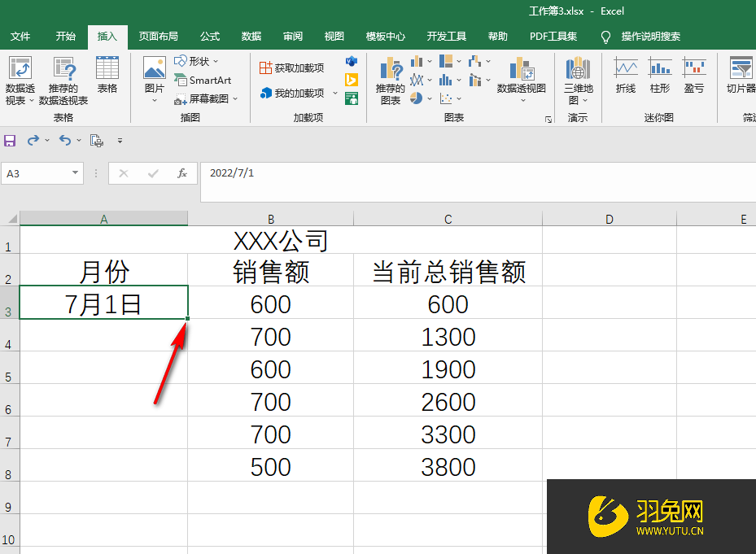Select cell C8 with value 3800

(x=448, y=465)
